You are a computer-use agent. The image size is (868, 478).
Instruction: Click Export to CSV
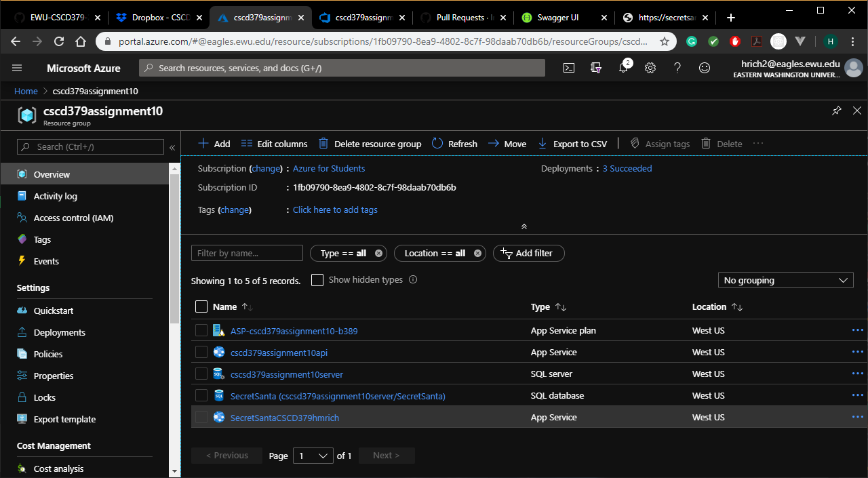tap(572, 144)
